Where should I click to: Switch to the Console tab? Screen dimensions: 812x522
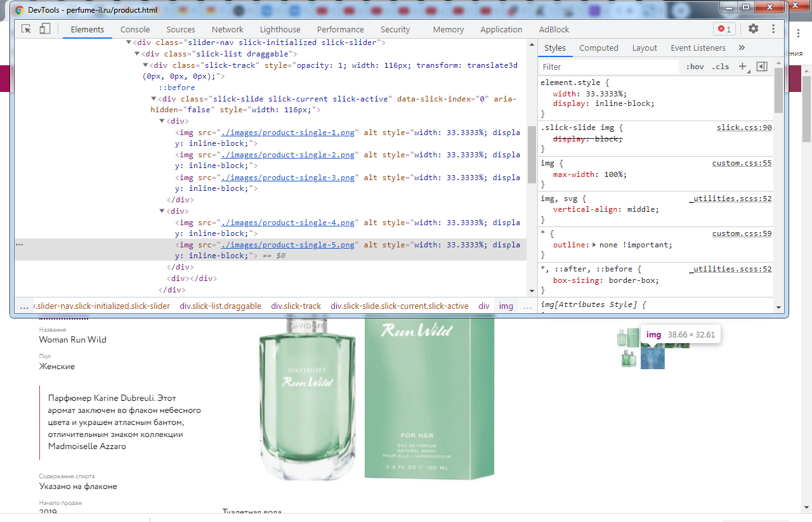[135, 29]
